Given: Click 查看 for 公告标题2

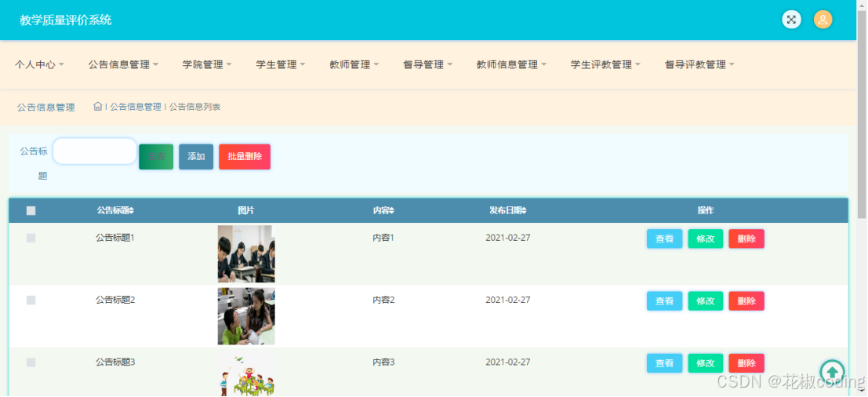Looking at the screenshot, I should coord(664,300).
